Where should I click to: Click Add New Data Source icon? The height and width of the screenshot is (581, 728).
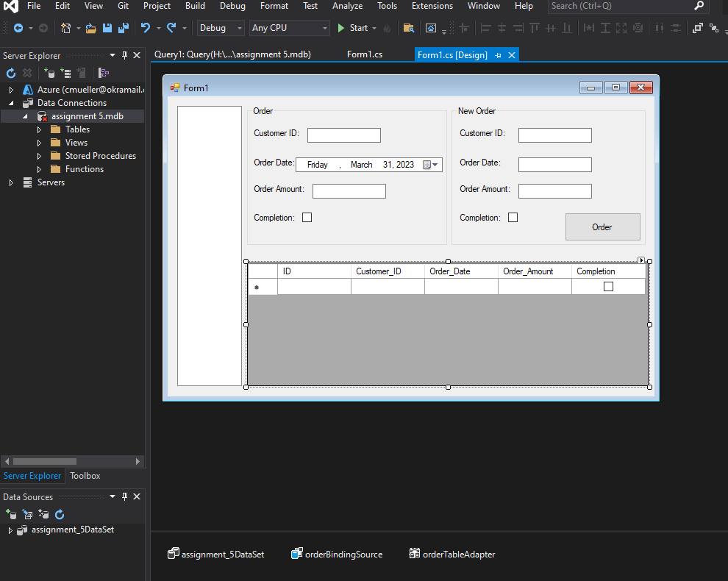click(x=11, y=514)
